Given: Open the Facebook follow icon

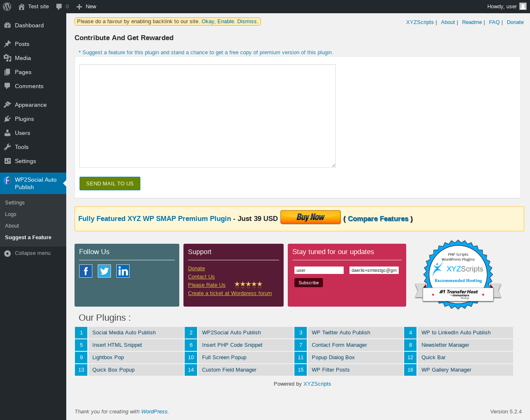Looking at the screenshot, I should click(86, 271).
